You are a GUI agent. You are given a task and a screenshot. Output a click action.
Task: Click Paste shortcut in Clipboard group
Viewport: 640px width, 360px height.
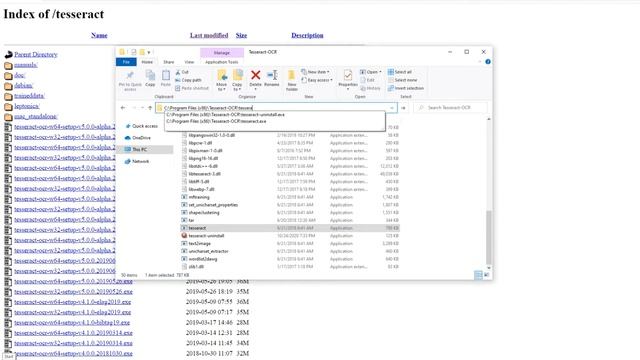click(x=191, y=88)
